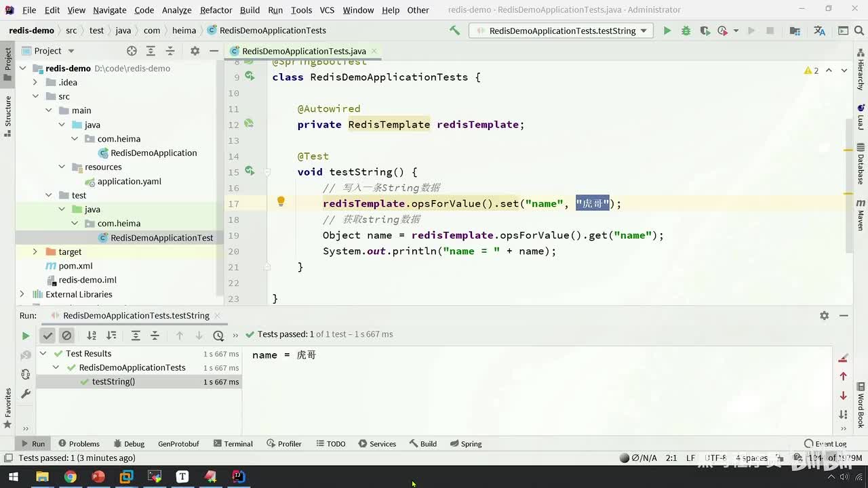Collapse the redis-demo root folder
The image size is (868, 488).
tap(22, 68)
